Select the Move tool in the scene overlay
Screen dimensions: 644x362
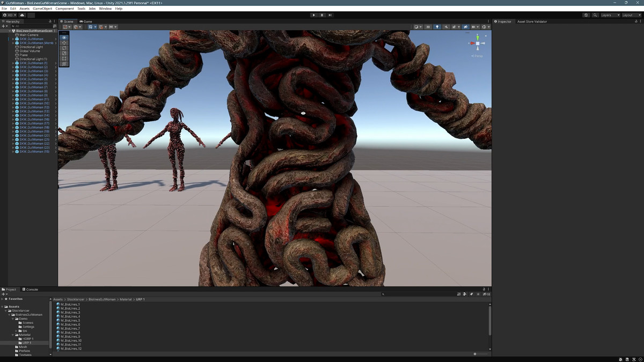tap(64, 42)
